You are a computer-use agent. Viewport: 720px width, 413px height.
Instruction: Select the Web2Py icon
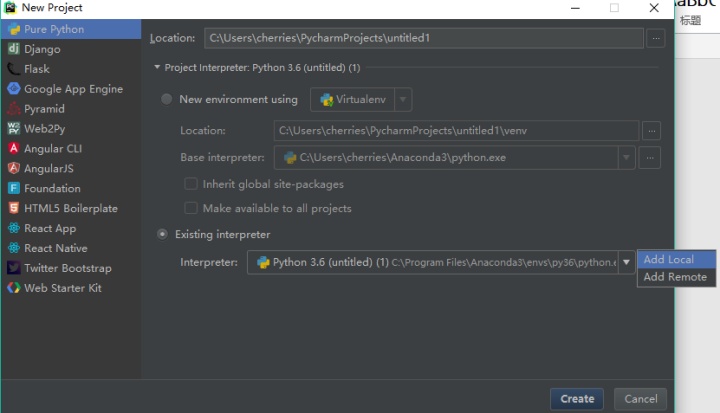coord(14,128)
